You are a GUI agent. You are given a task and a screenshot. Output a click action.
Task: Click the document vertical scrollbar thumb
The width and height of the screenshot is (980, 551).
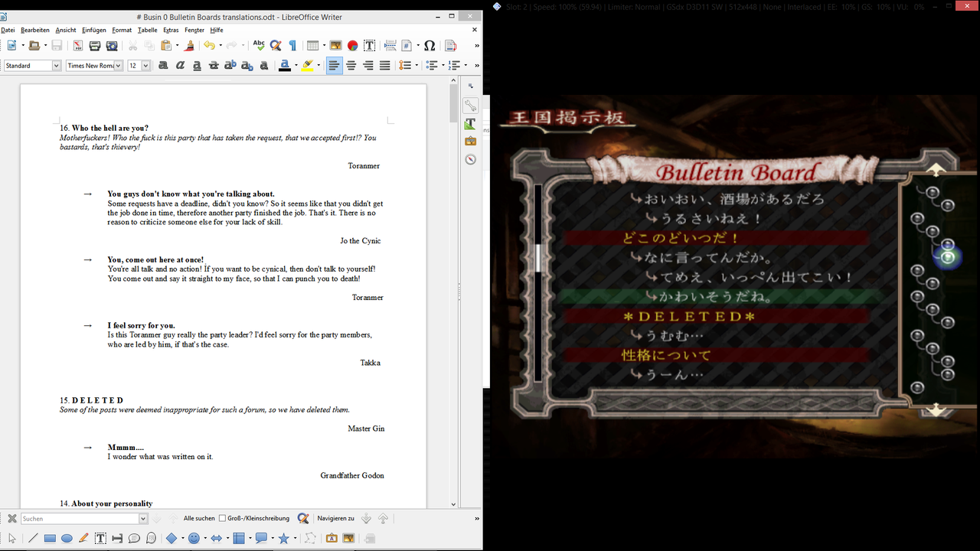(453, 105)
